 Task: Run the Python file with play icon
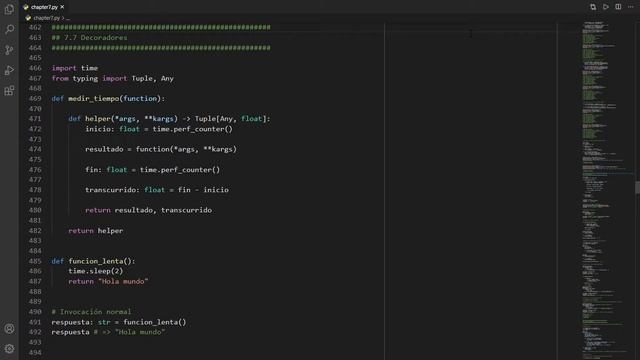(x=606, y=7)
